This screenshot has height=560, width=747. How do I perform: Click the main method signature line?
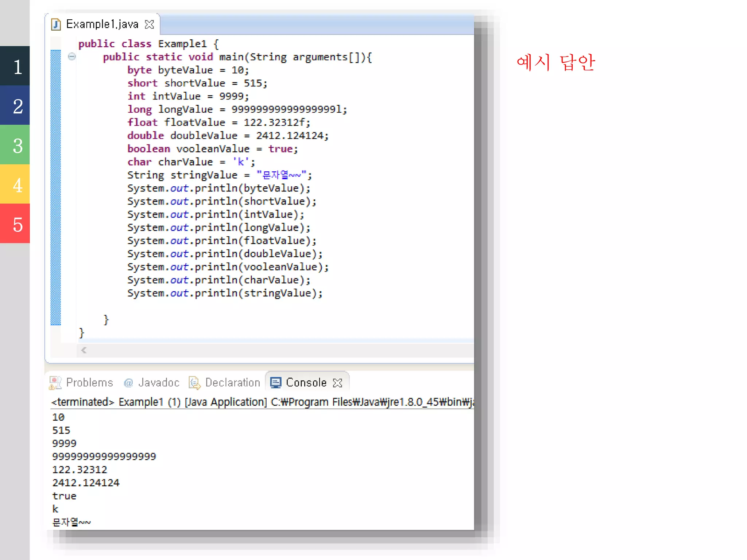237,57
